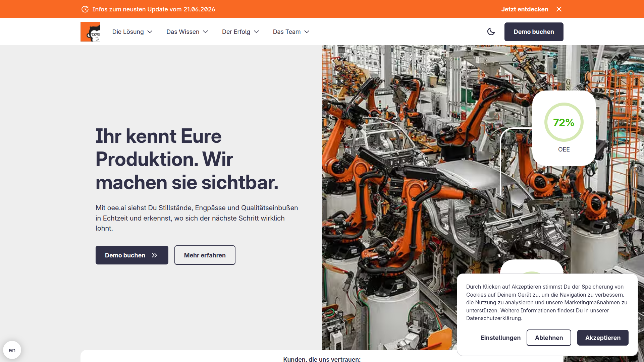Click the 72% OEE gauge ring
The width and height of the screenshot is (644, 362).
coord(564,122)
